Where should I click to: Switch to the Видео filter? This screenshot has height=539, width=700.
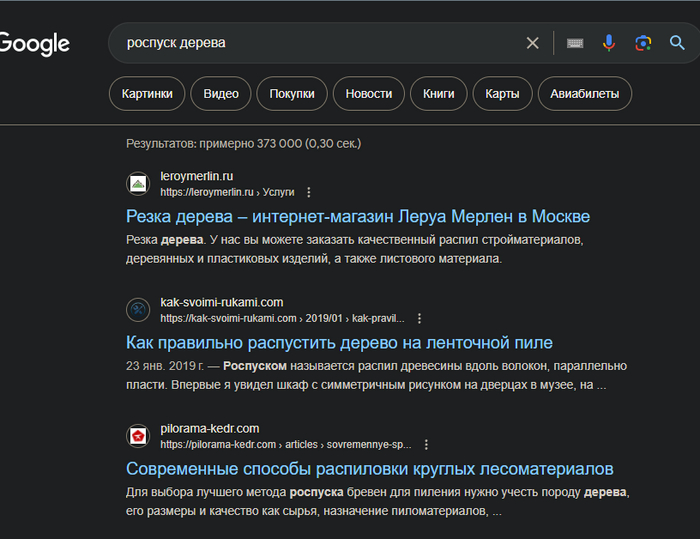coord(221,94)
